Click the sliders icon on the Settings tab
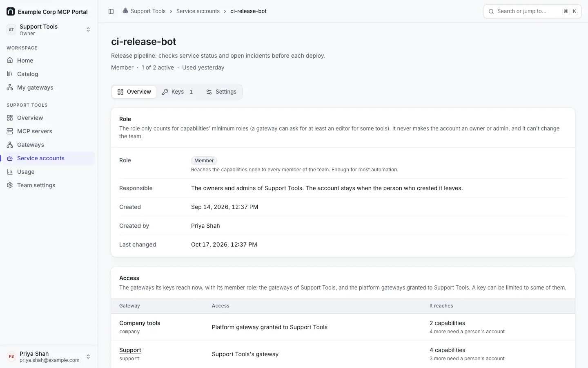Viewport: 588px width, 368px height. pyautogui.click(x=209, y=92)
